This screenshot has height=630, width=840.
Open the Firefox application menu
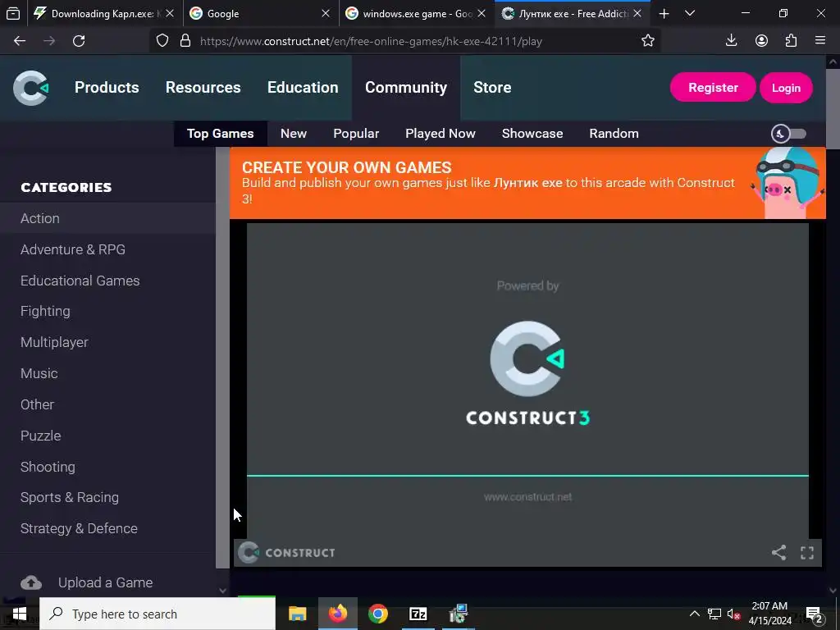point(820,41)
